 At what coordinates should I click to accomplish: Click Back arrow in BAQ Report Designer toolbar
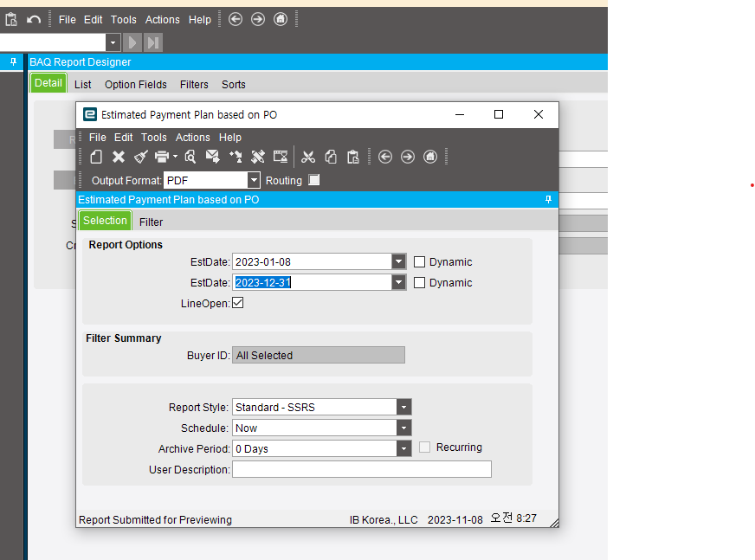[236, 19]
